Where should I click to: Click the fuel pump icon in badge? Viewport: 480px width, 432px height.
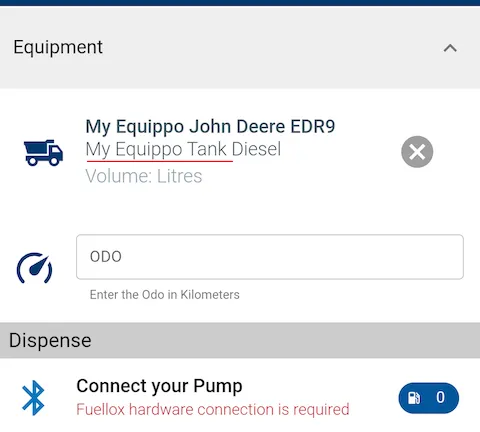pos(414,398)
